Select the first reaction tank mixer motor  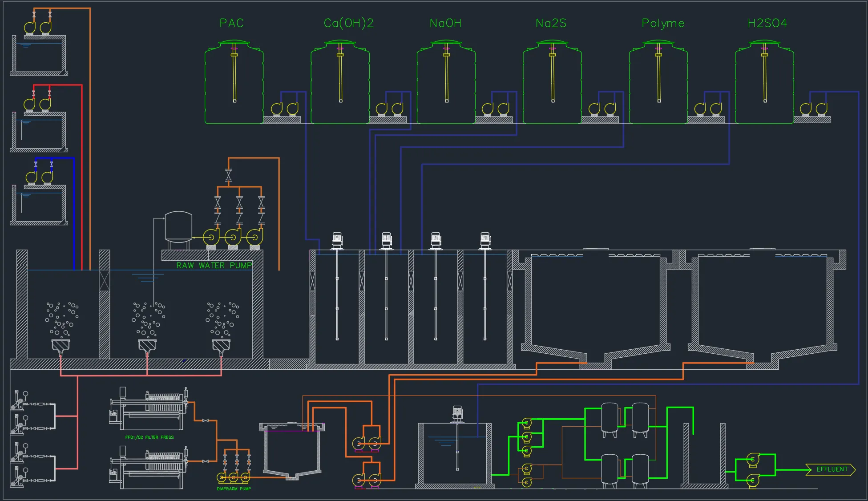pyautogui.click(x=337, y=241)
